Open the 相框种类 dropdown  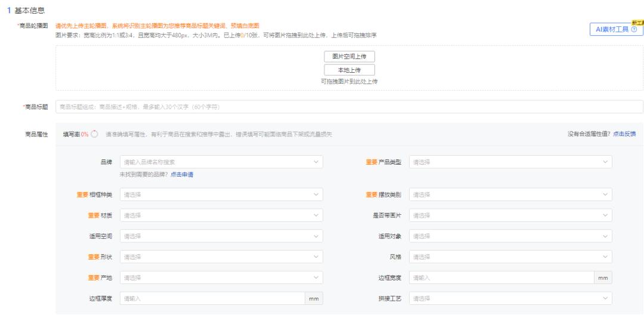pyautogui.click(x=221, y=194)
